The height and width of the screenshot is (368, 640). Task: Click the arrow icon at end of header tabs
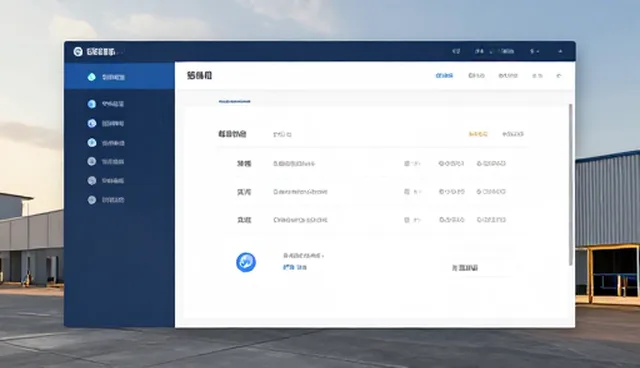(559, 75)
